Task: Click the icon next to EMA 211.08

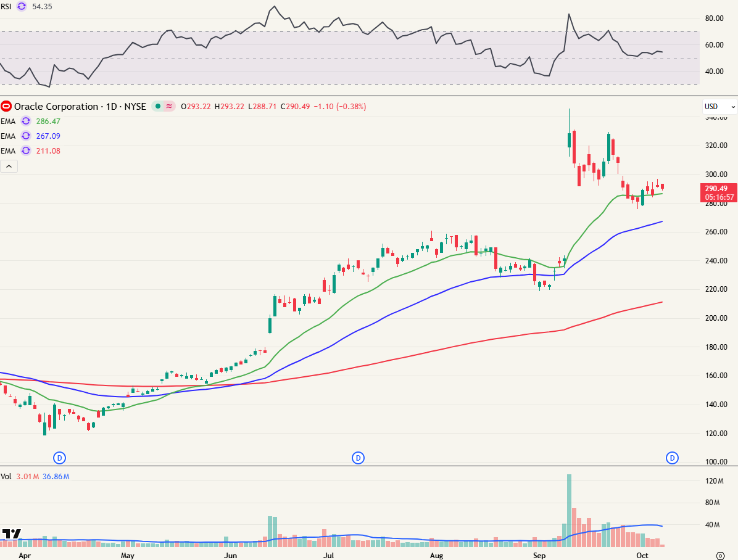Action: coord(26,151)
